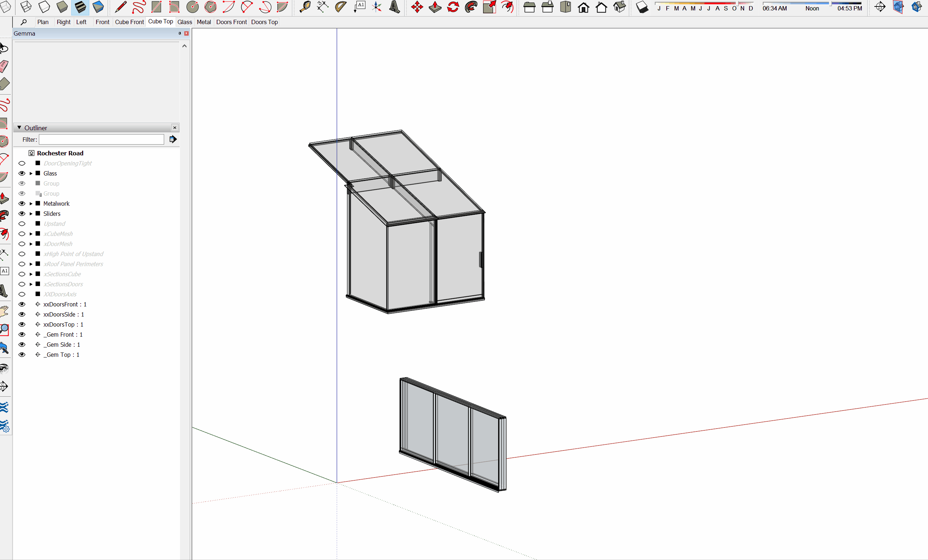Expand the Metalwork group
The image size is (928, 560).
[31, 204]
